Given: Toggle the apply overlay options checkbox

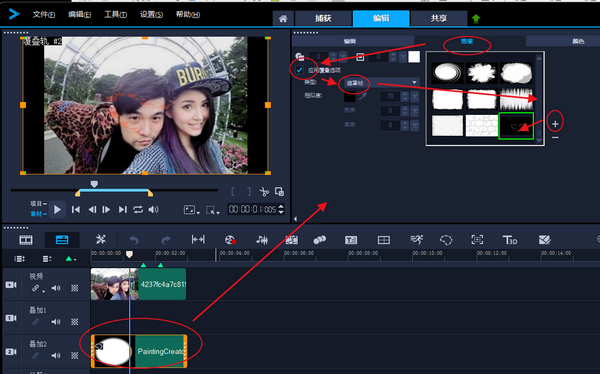Looking at the screenshot, I should 299,70.
